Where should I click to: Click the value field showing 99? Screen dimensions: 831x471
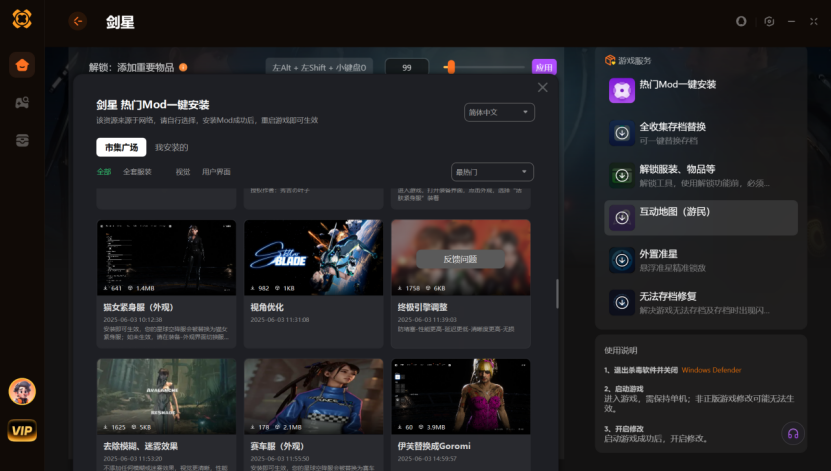(406, 67)
